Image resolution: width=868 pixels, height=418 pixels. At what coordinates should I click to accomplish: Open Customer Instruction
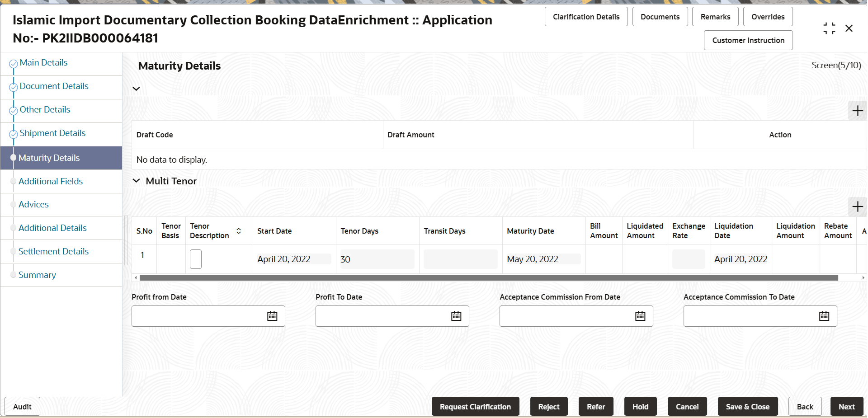pos(748,40)
